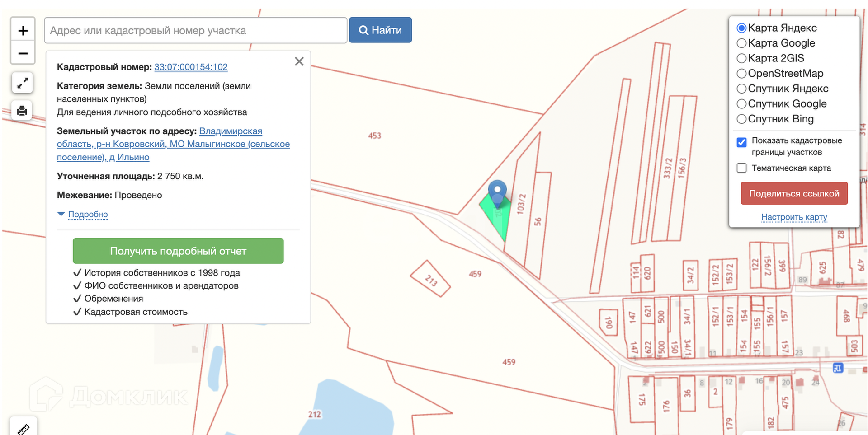Click the 'Обременения' list item text
The height and width of the screenshot is (435, 868).
pyautogui.click(x=114, y=299)
